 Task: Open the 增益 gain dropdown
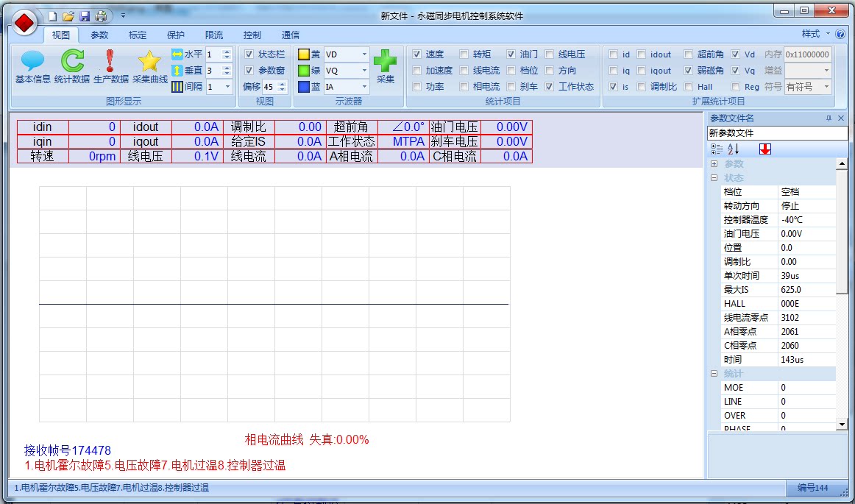coord(826,71)
